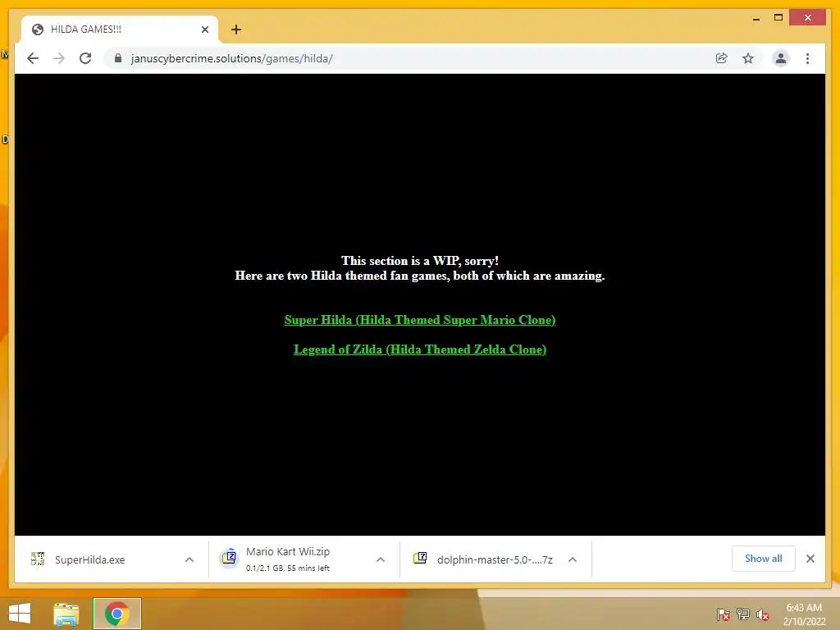
Task: Go back to the previous page
Action: (x=33, y=58)
